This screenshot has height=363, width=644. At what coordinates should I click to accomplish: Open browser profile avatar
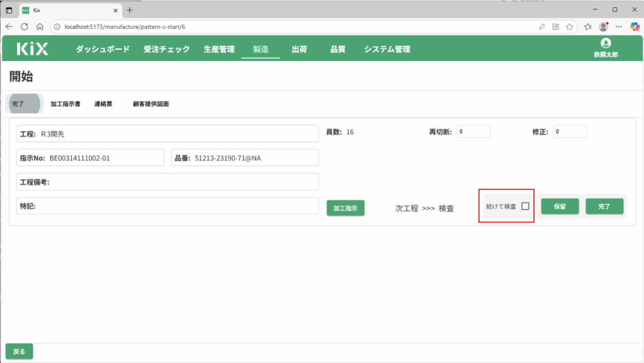tap(603, 26)
